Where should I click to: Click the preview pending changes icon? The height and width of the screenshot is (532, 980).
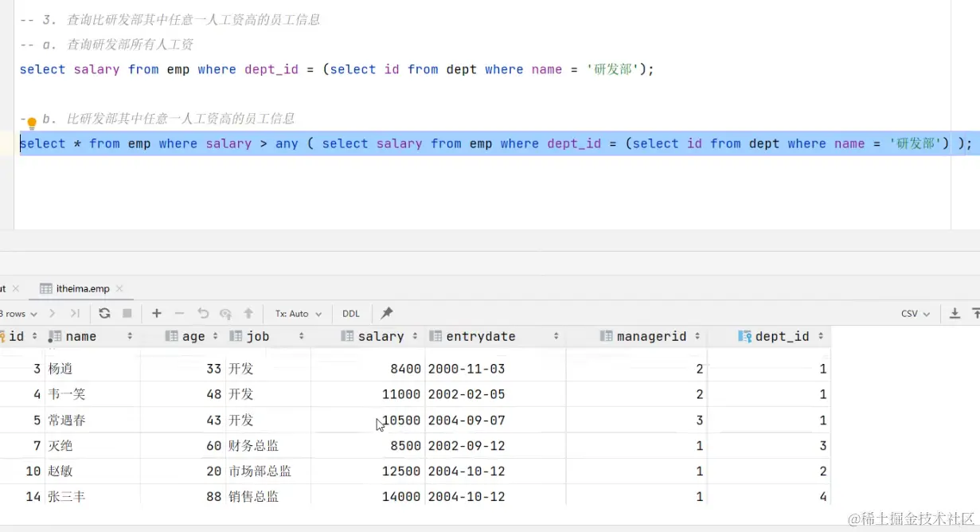(x=225, y=314)
